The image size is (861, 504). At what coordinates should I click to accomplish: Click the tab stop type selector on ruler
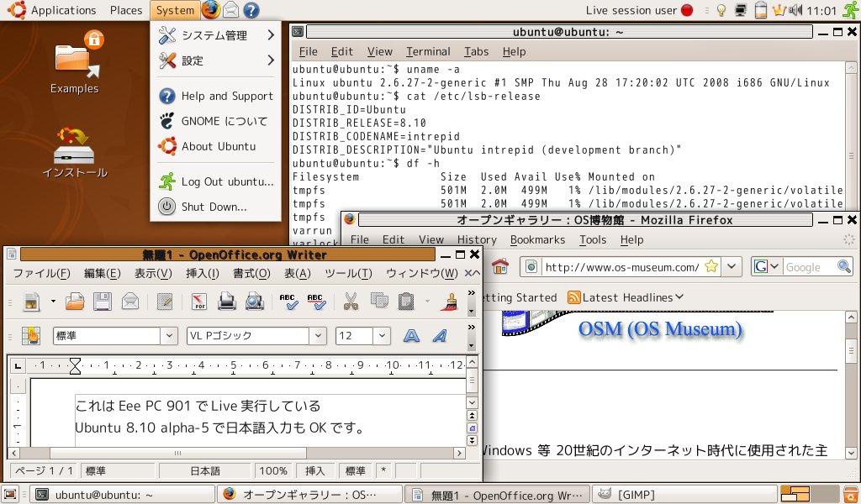tap(18, 365)
